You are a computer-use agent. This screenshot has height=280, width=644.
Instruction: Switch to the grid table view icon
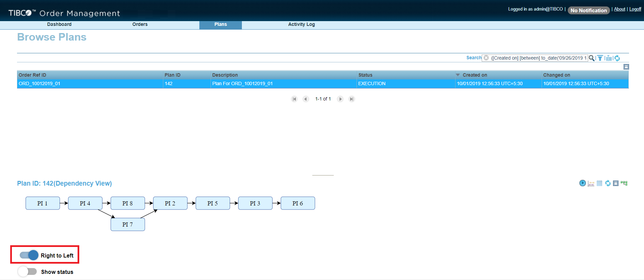click(599, 183)
